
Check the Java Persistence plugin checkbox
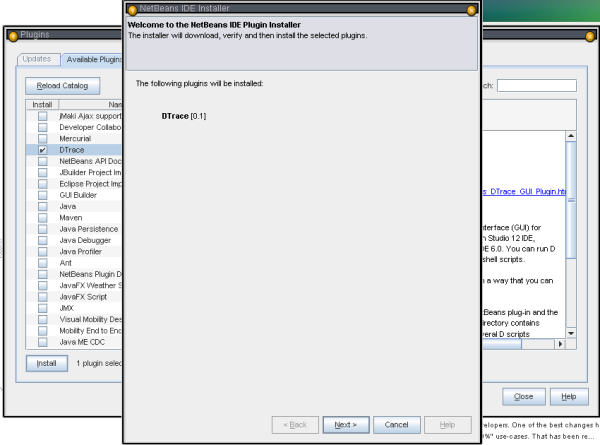click(42, 229)
